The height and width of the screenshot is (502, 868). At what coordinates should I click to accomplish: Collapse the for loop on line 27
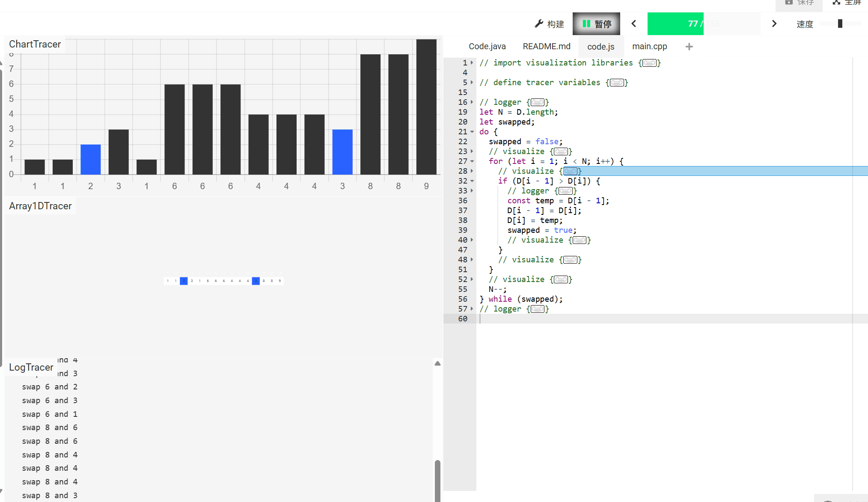pyautogui.click(x=472, y=161)
